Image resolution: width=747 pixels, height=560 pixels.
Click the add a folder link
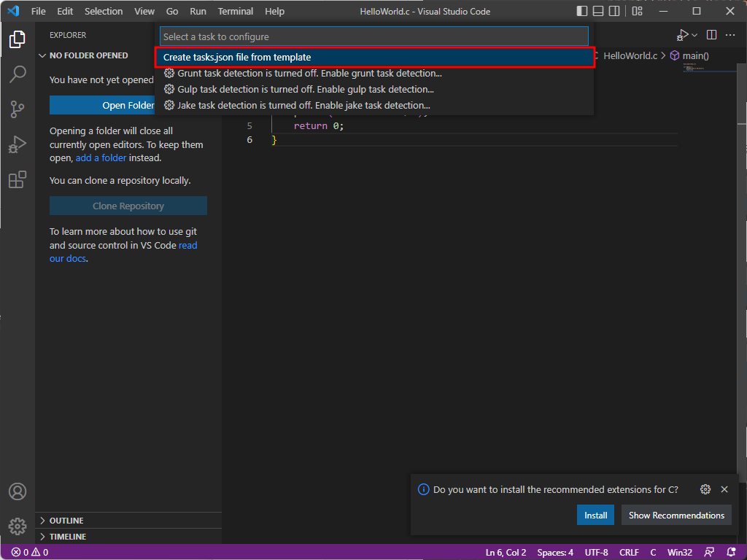tap(101, 158)
